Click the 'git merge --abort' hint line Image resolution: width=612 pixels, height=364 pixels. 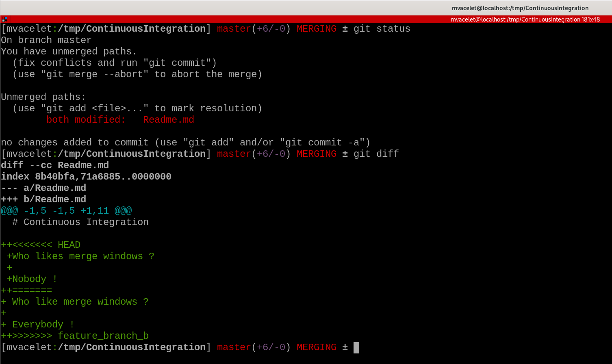137,74
